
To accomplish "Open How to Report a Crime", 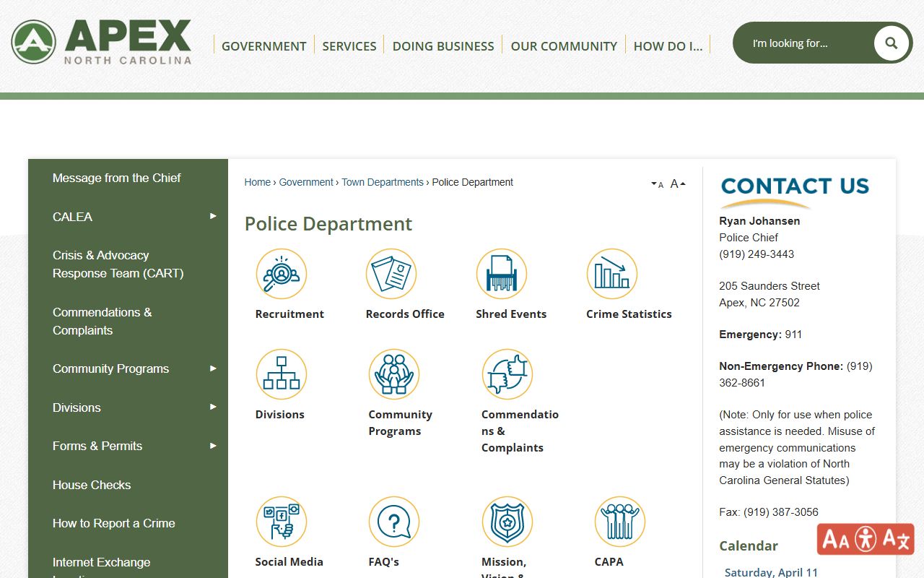I will (x=113, y=523).
